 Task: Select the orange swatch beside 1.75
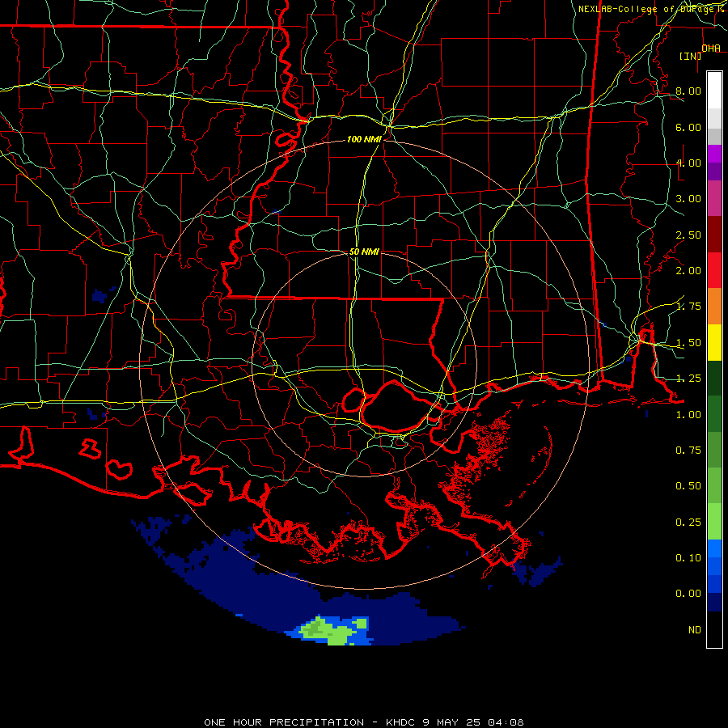click(714, 307)
